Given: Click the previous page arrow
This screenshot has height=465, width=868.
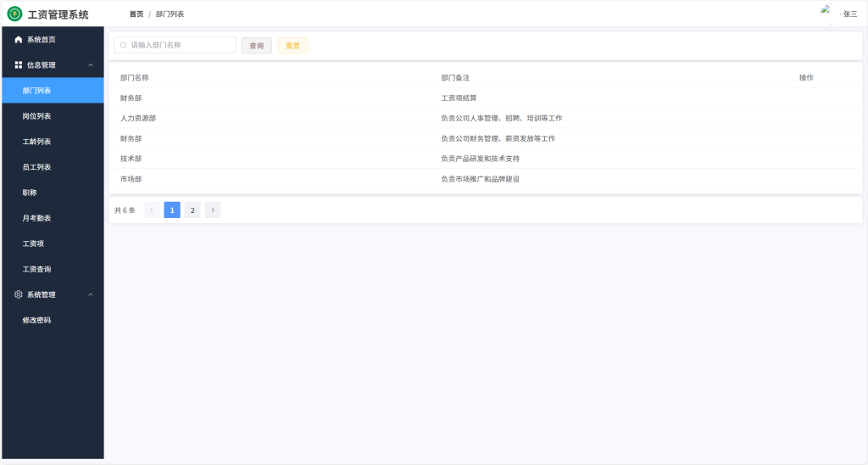Looking at the screenshot, I should click(x=152, y=210).
